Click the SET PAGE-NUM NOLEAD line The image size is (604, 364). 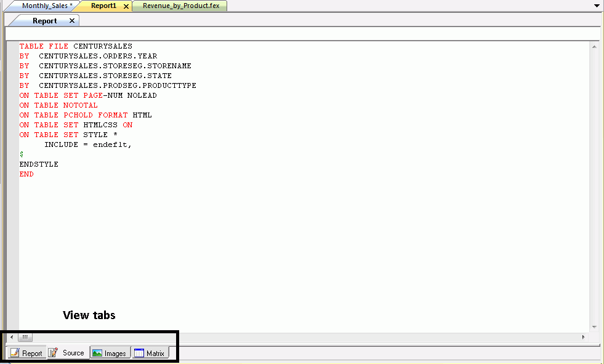[88, 95]
